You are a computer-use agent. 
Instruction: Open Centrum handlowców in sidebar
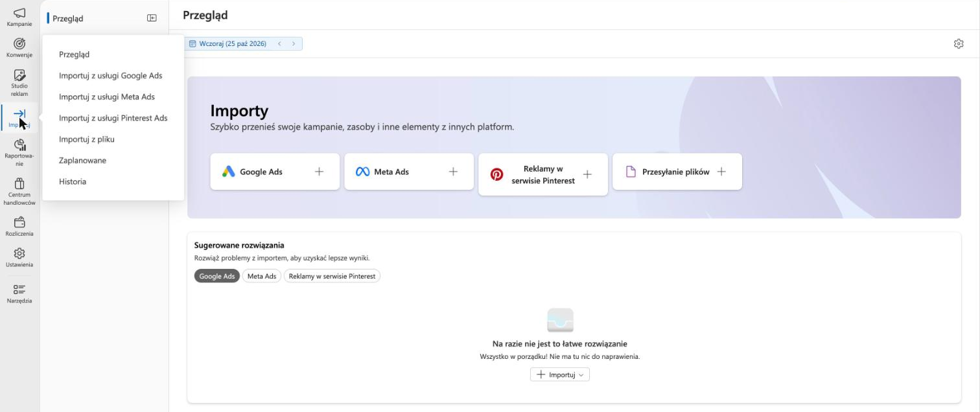(x=19, y=192)
